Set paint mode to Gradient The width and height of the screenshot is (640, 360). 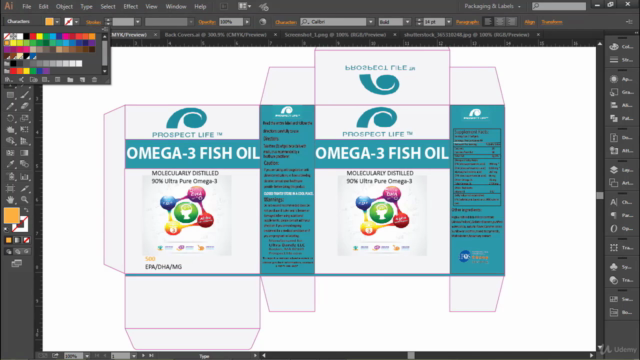[18, 240]
